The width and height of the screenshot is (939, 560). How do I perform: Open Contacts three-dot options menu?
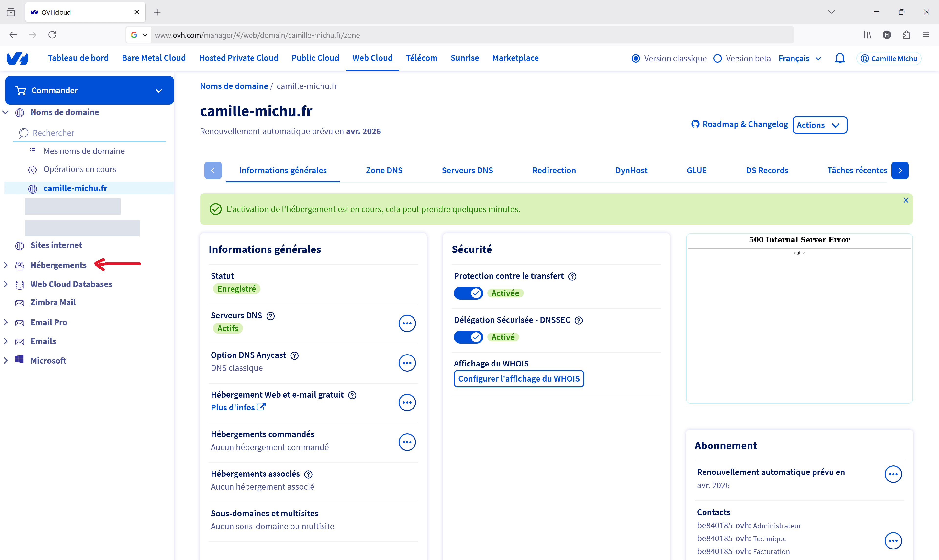tap(893, 541)
